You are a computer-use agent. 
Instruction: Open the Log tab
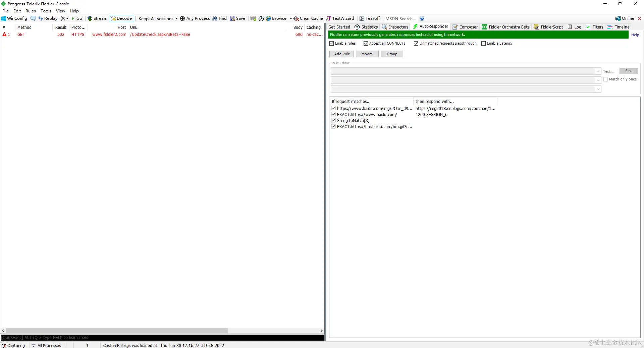point(575,27)
